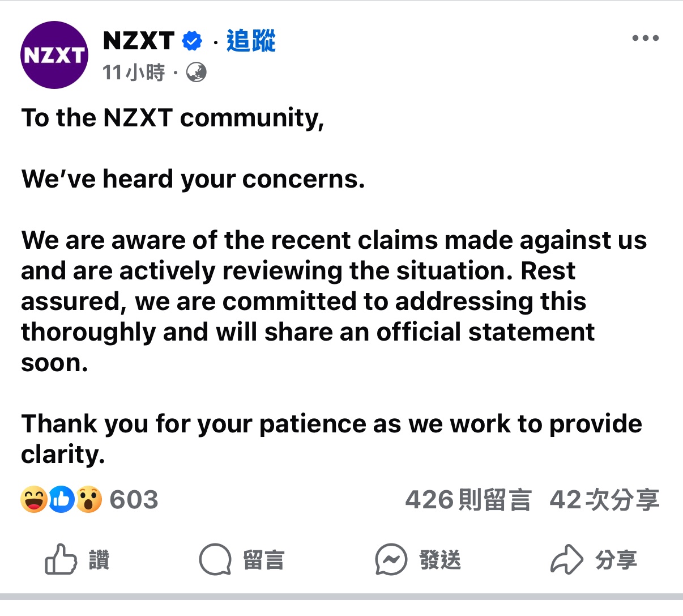Viewport: 683px width, 616px height.
Task: Toggle the thumbs-up 讚 like button
Action: (61, 560)
